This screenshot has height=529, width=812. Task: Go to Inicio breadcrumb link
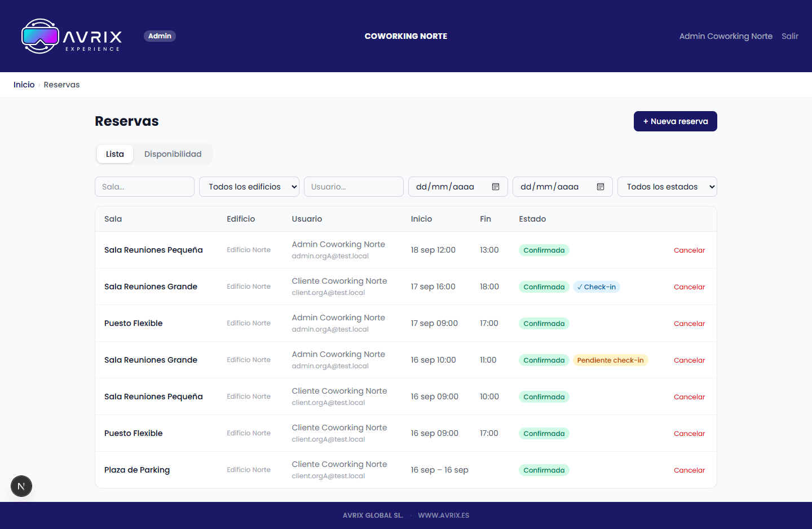pos(24,85)
